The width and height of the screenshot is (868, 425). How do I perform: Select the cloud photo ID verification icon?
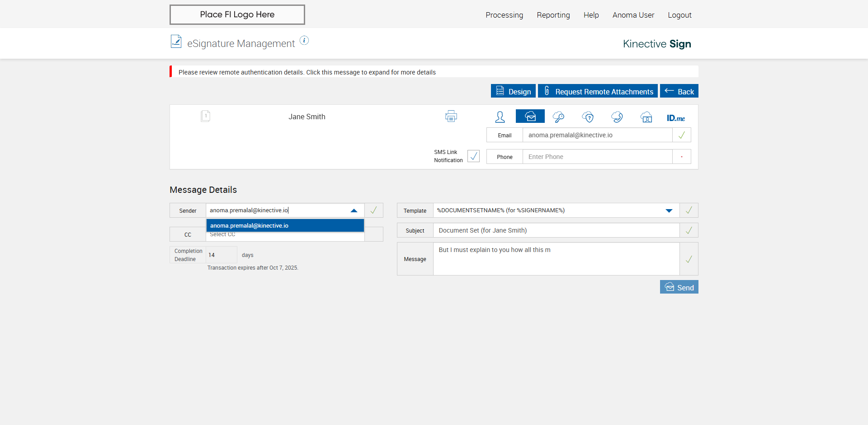(646, 117)
